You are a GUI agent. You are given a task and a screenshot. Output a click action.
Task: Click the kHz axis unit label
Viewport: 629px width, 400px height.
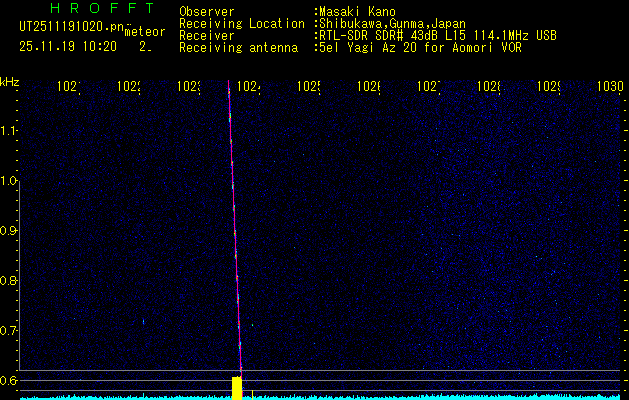(9, 81)
